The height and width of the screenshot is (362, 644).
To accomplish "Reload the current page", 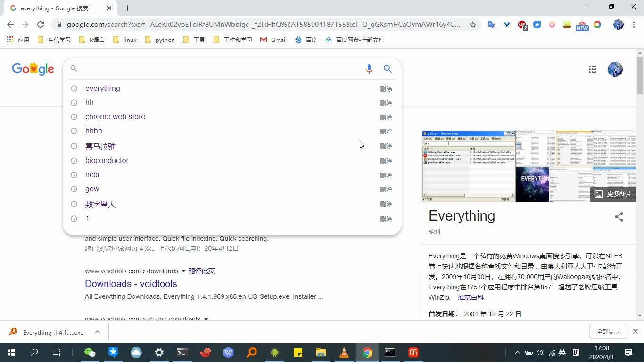I will point(41,25).
